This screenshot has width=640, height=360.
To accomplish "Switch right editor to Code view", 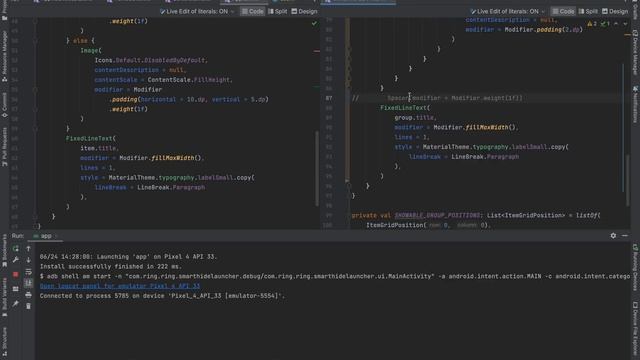I will 563,11.
